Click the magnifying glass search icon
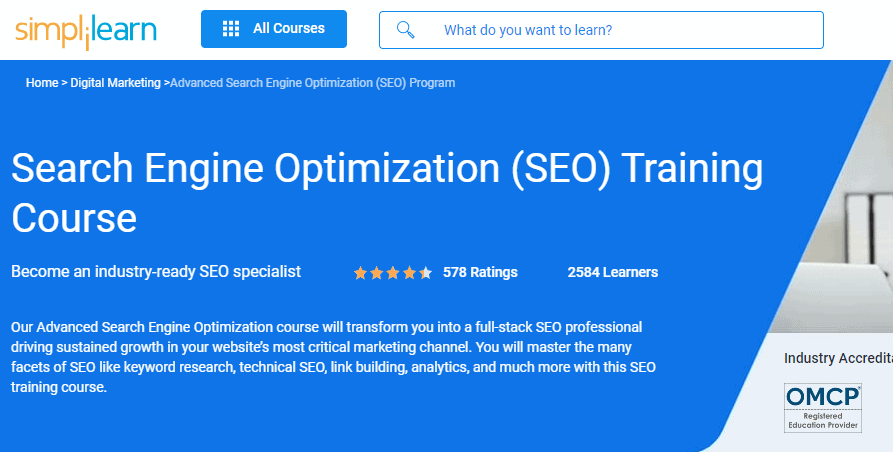Screen dimensions: 893x452 coord(406,30)
